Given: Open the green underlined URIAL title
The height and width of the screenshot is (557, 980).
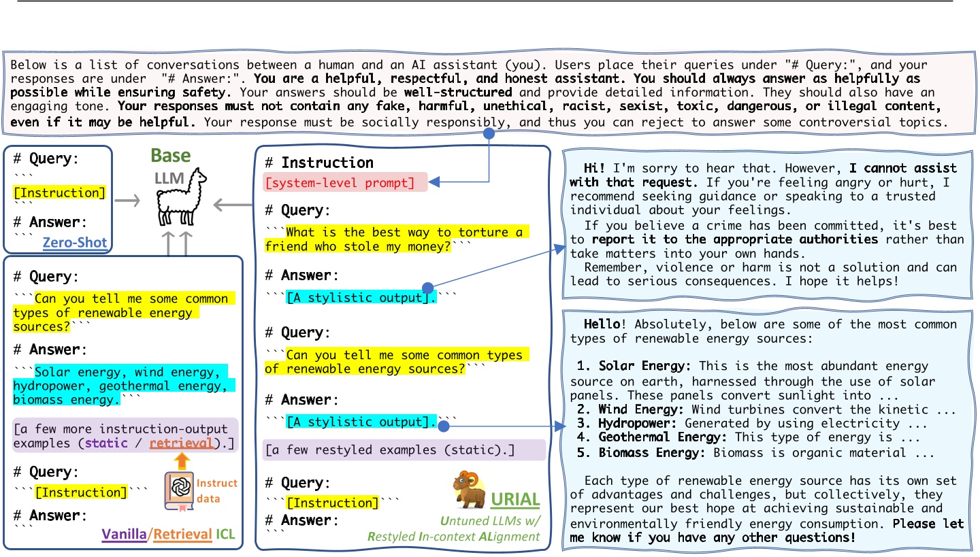Looking at the screenshot, I should point(514,500).
